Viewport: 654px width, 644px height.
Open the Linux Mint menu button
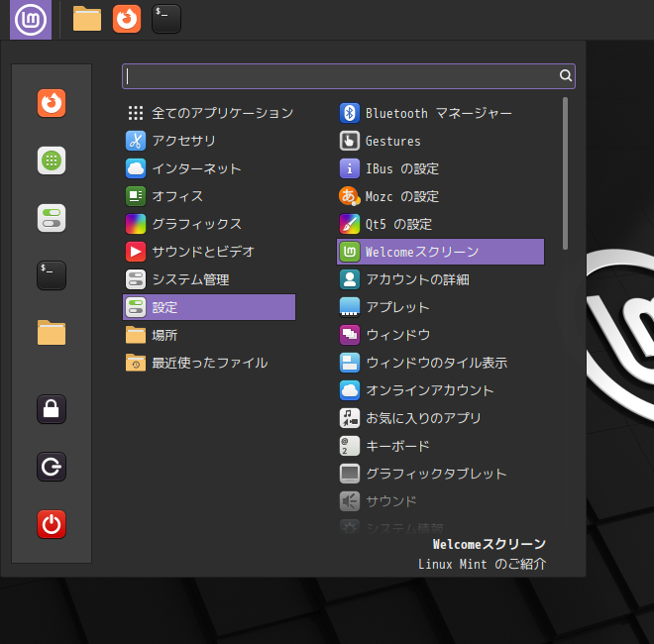coord(31,20)
